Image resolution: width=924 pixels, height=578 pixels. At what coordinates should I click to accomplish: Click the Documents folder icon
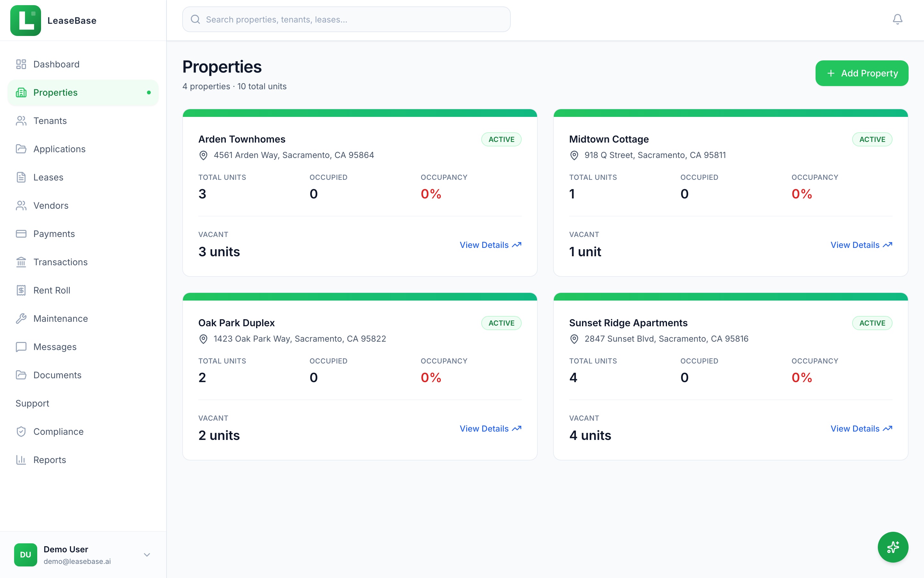pyautogui.click(x=21, y=375)
